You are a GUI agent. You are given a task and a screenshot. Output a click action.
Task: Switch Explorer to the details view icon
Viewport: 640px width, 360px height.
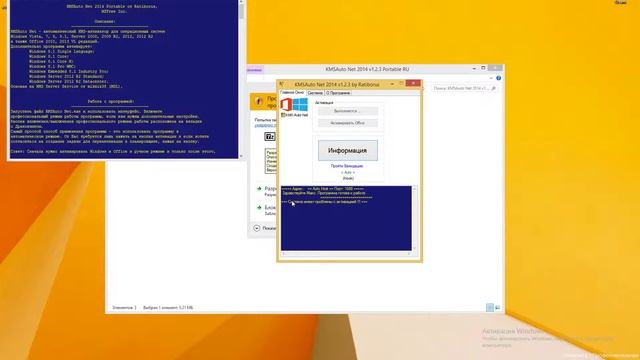(490, 307)
